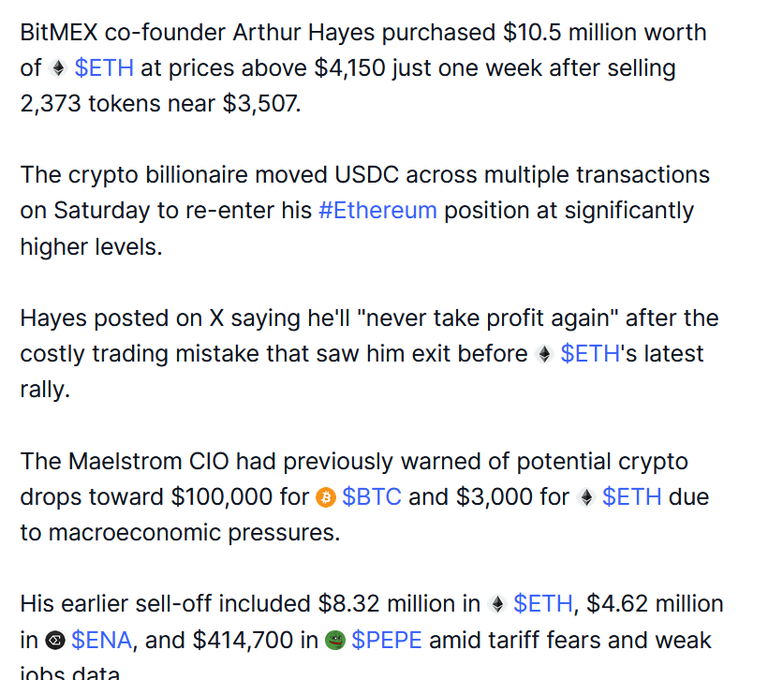Open the $ENA cashtag link

pyautogui.click(x=101, y=640)
